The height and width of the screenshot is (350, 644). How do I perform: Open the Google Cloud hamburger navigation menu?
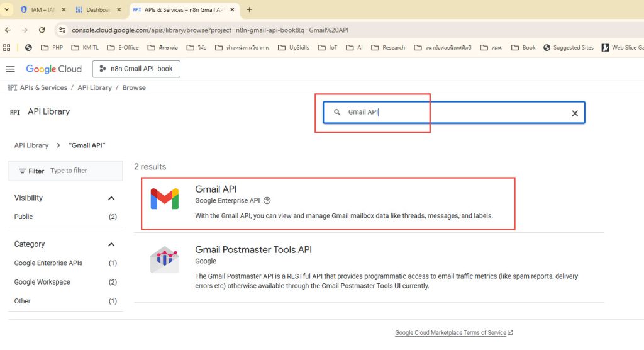(10, 69)
